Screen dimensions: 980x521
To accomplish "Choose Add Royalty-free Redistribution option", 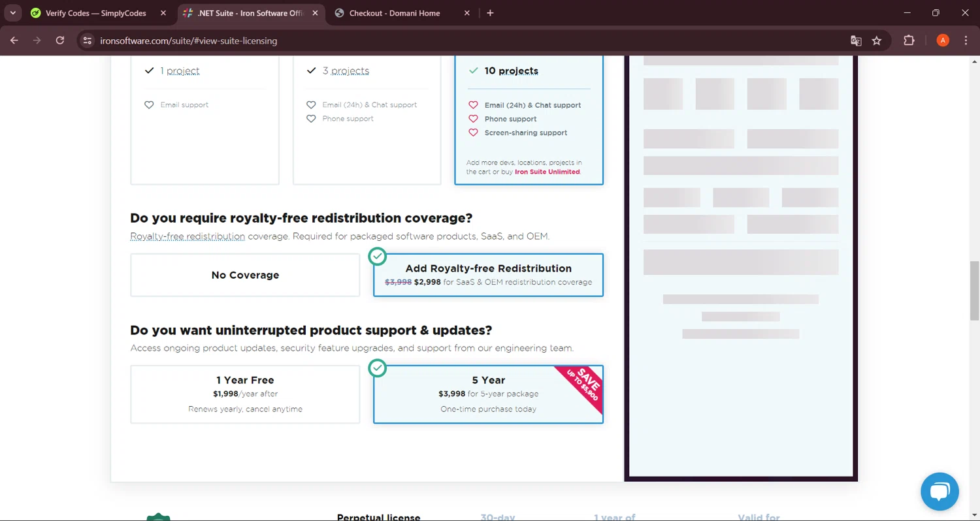I will click(x=488, y=275).
